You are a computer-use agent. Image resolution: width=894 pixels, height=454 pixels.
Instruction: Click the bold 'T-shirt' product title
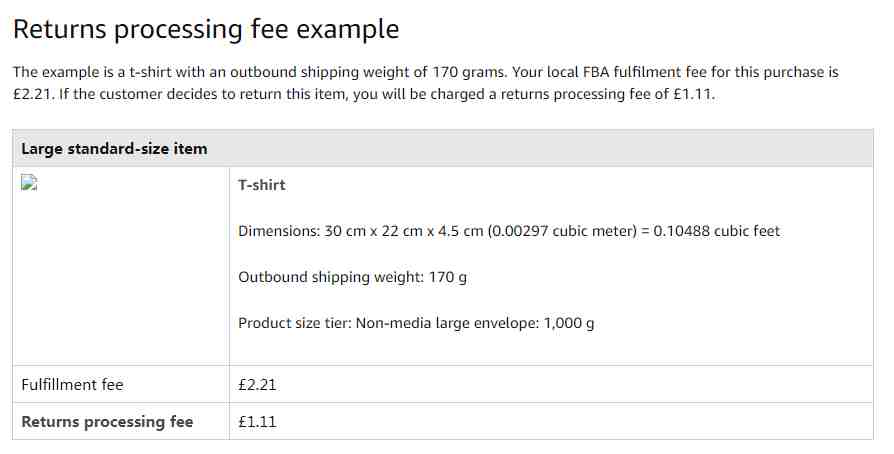click(262, 185)
